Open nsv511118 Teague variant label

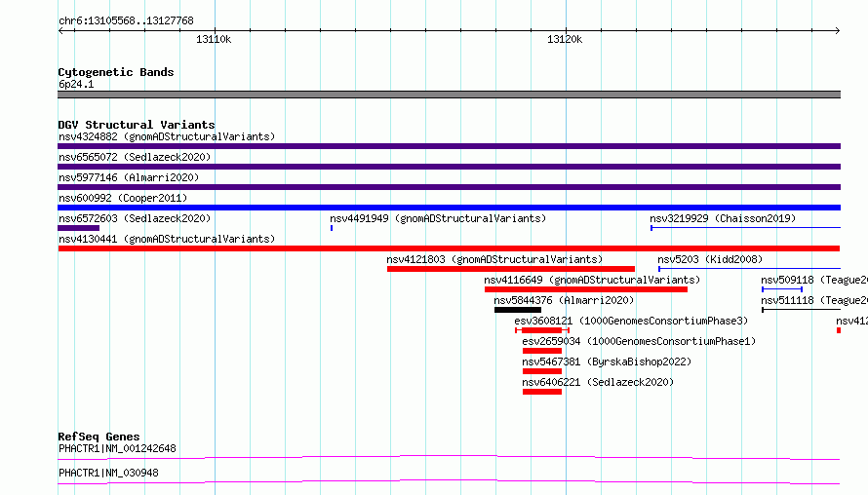tap(814, 300)
